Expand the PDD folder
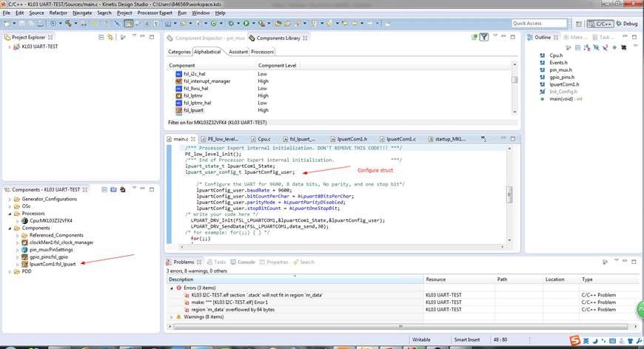 coord(10,271)
